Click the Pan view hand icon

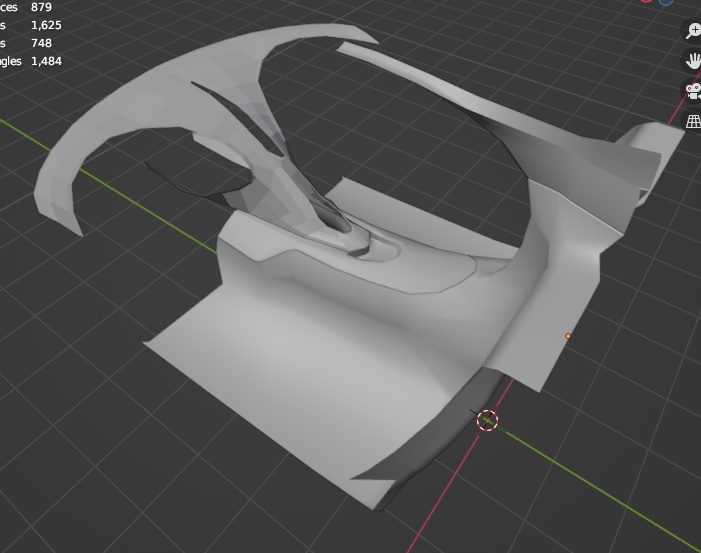[x=693, y=60]
